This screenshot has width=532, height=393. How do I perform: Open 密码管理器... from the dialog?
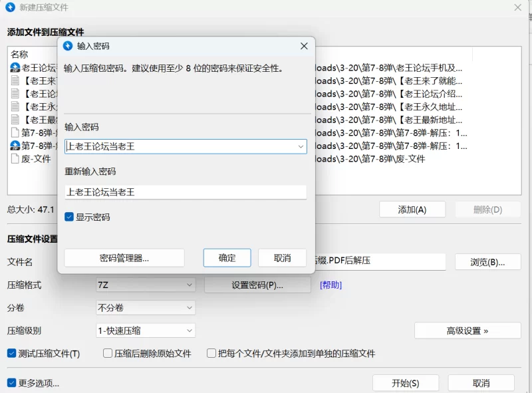coord(124,258)
